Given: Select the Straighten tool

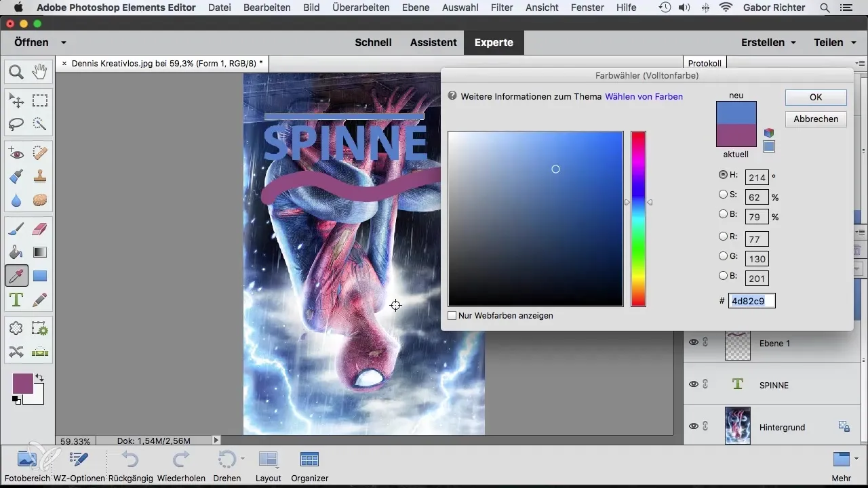Looking at the screenshot, I should 40,352.
